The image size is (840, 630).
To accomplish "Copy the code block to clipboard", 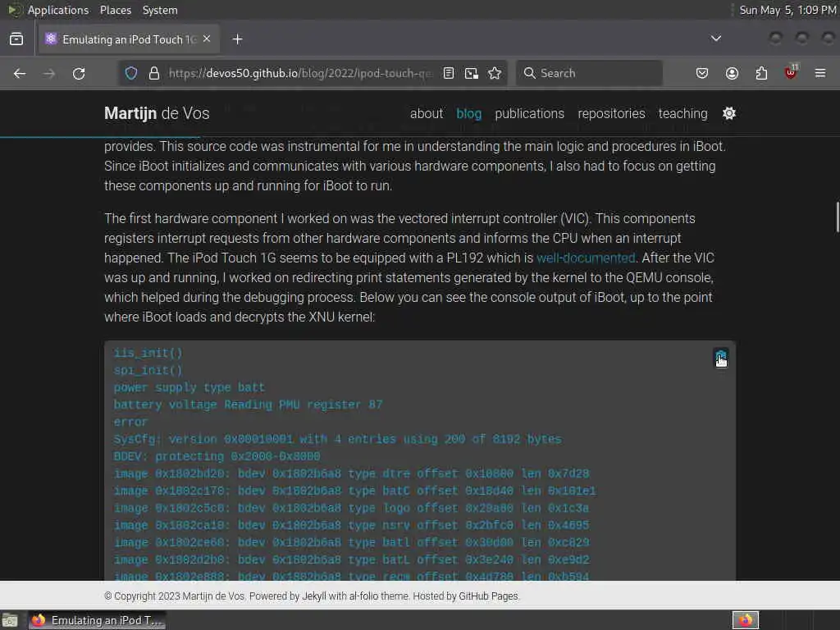I will tap(721, 358).
